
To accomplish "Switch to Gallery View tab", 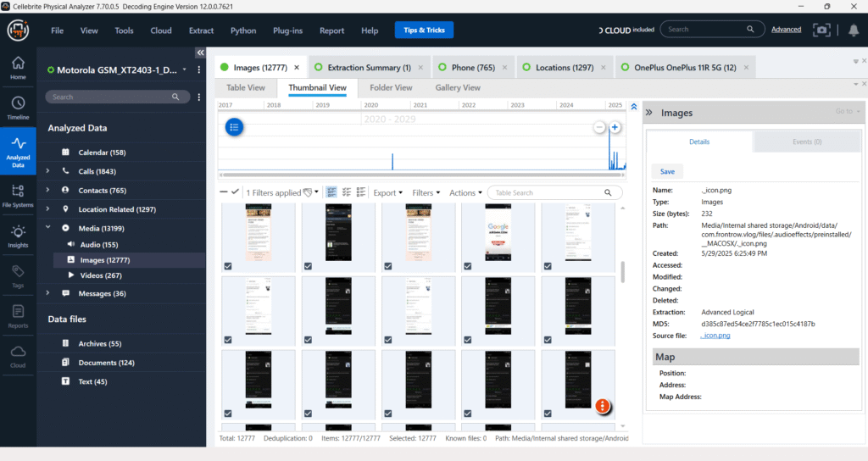I will coord(457,87).
